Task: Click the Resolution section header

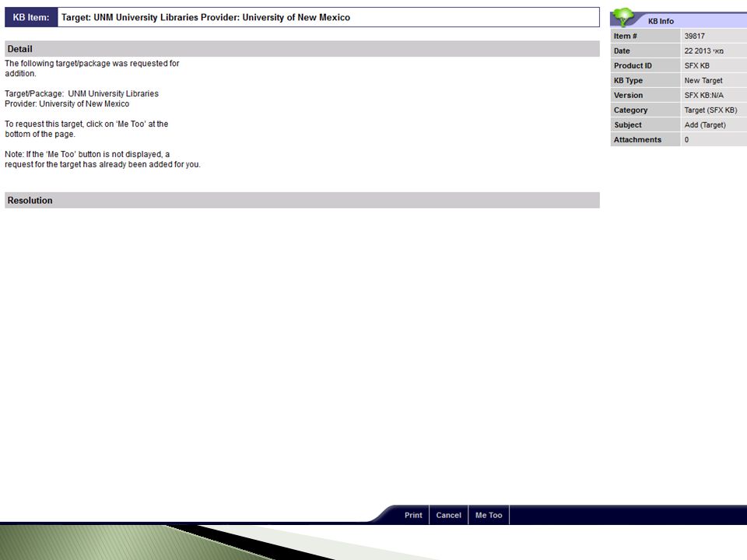Action: (302, 200)
